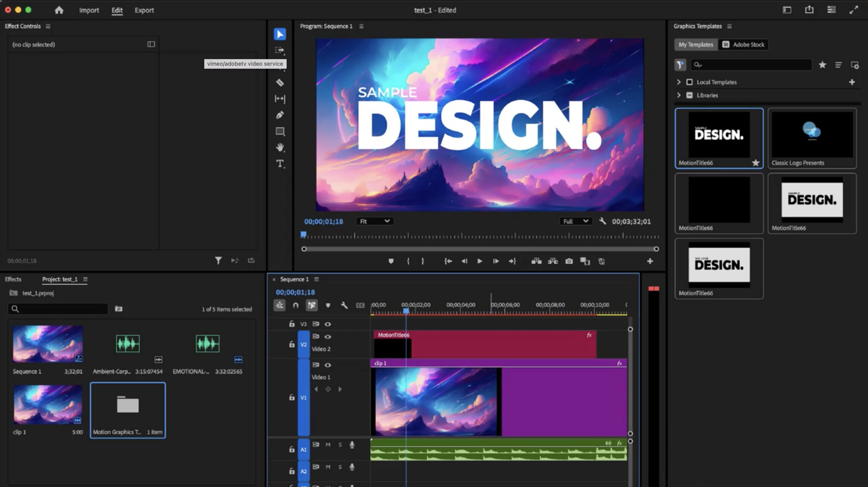
Task: Click the Home icon in header
Action: tap(59, 10)
